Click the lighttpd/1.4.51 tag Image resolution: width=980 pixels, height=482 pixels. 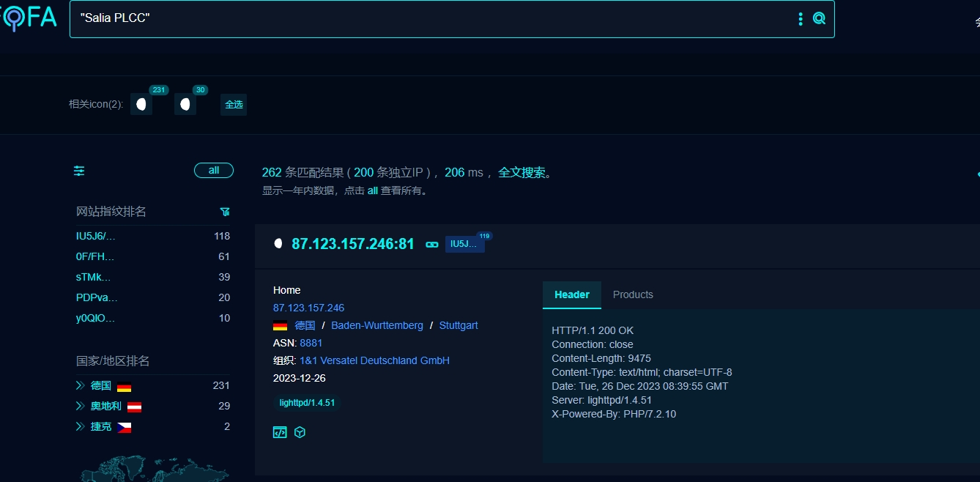(x=308, y=403)
